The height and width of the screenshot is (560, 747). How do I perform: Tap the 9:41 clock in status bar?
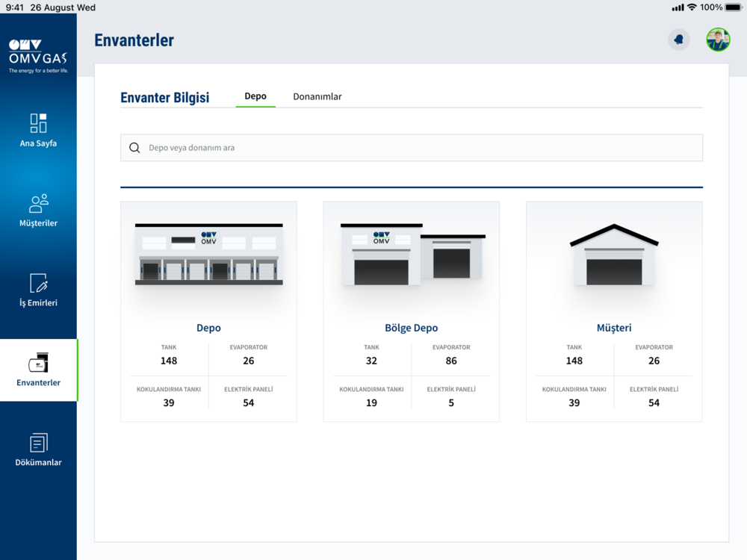pos(15,7)
